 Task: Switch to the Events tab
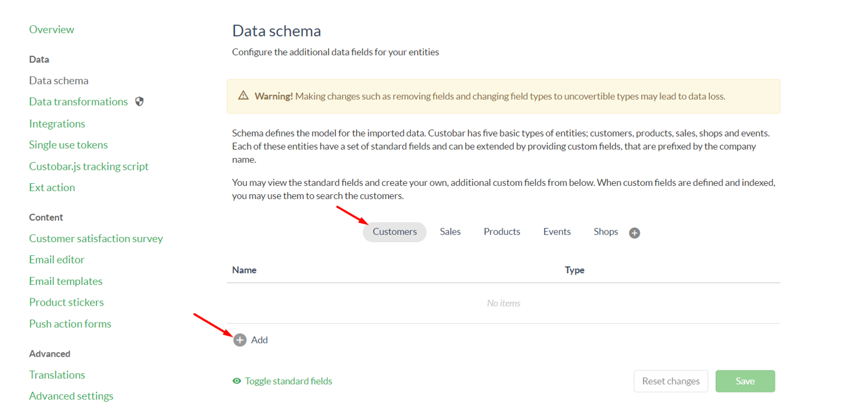point(557,232)
